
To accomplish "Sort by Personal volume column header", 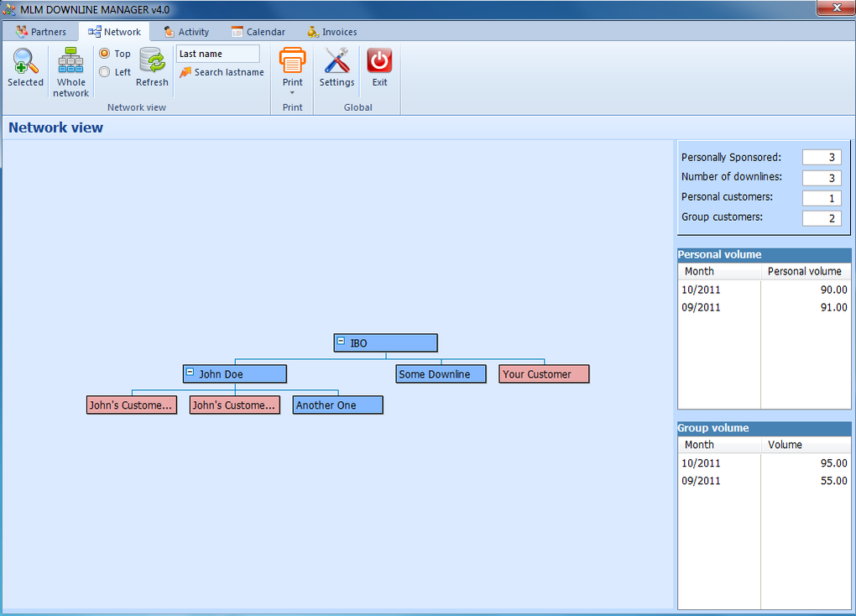I will [806, 271].
